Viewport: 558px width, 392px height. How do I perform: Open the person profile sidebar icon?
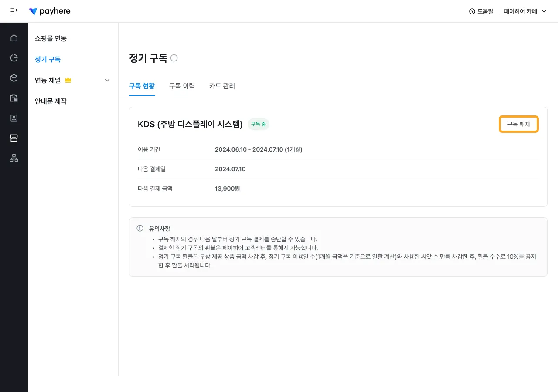pos(14,118)
